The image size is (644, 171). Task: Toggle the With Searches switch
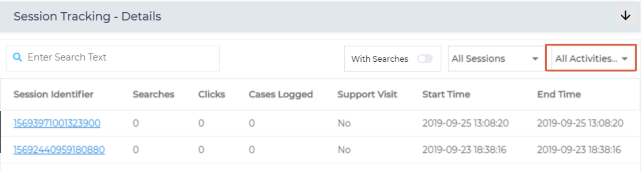click(425, 59)
